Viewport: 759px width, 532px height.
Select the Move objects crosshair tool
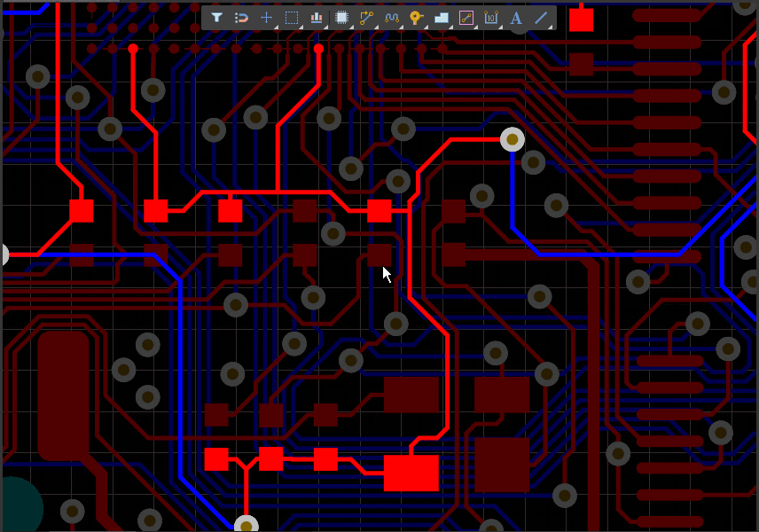[x=266, y=18]
